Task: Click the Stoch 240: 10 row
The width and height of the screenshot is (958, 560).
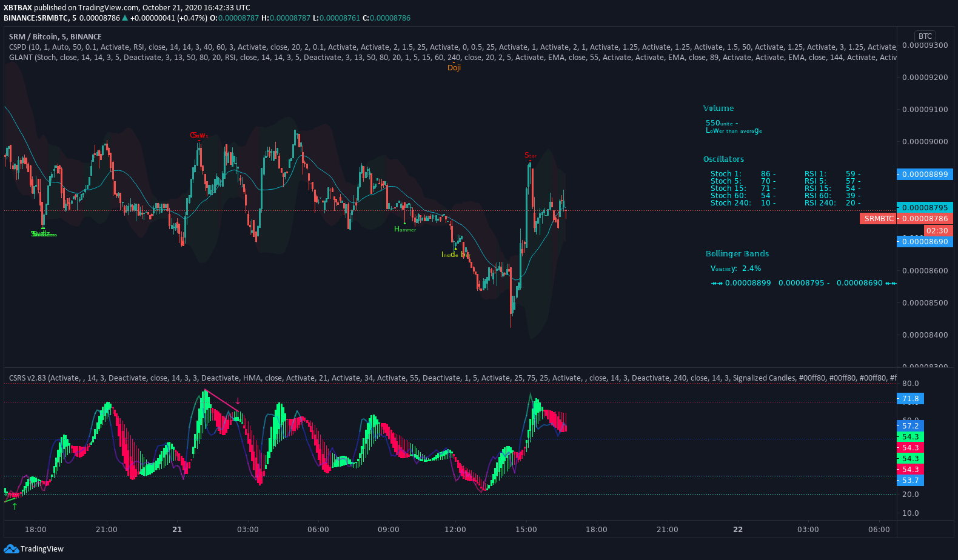Action: (x=743, y=203)
